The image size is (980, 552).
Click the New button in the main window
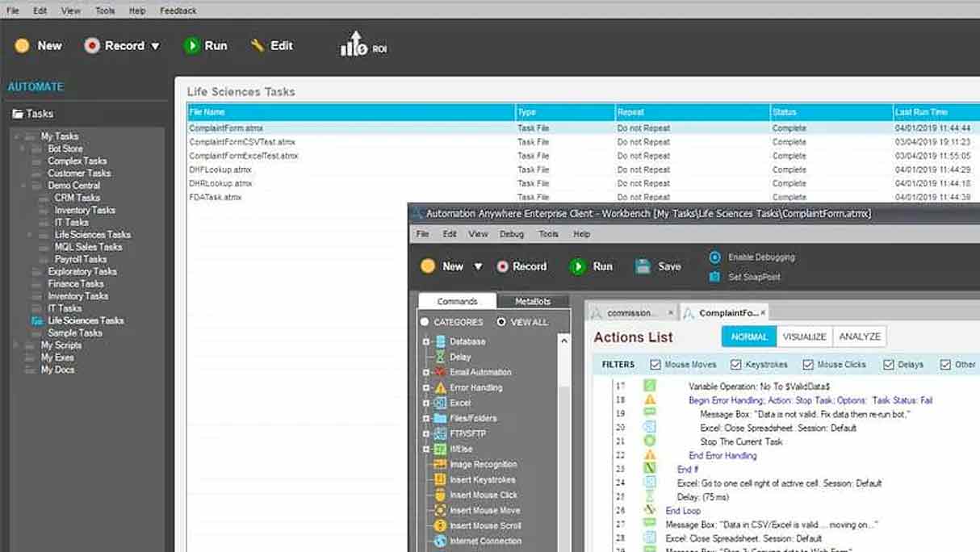pyautogui.click(x=38, y=46)
